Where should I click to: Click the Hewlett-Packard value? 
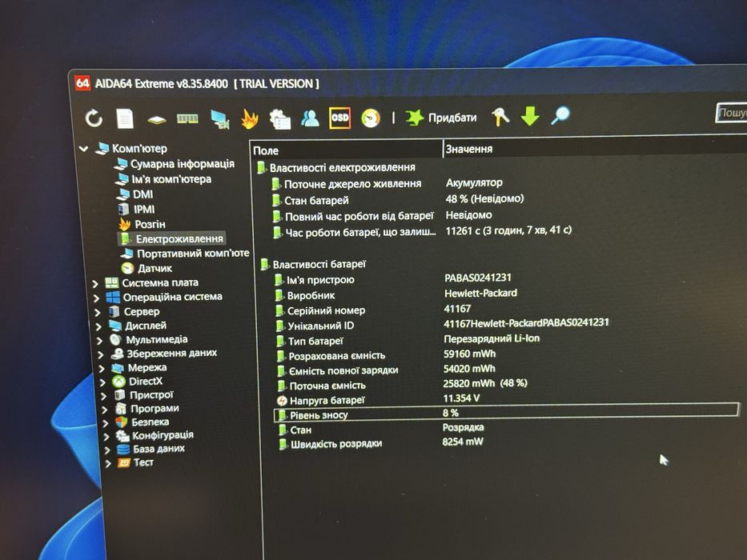(480, 293)
